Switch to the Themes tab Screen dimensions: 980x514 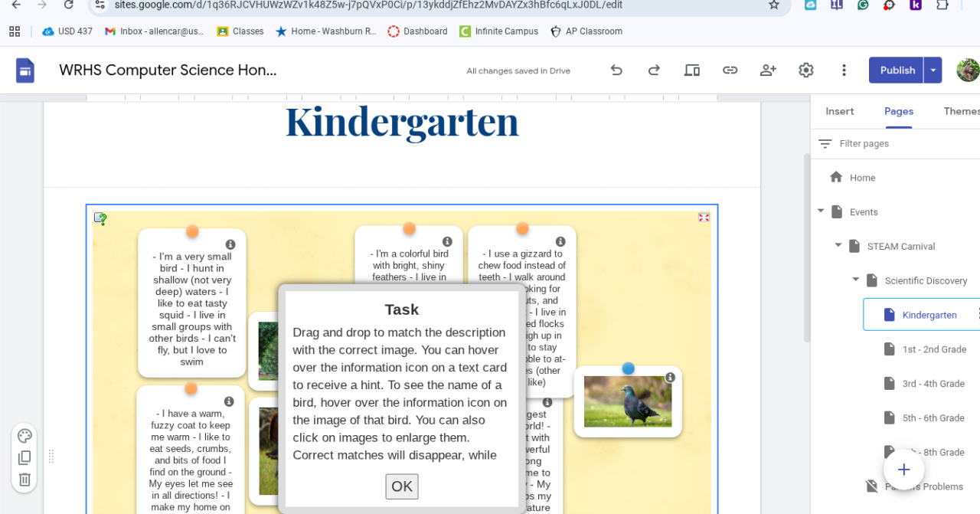[x=962, y=111]
